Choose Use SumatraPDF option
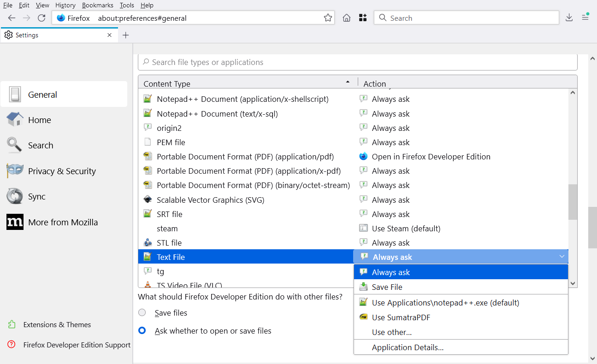The height and width of the screenshot is (364, 597). 461,317
